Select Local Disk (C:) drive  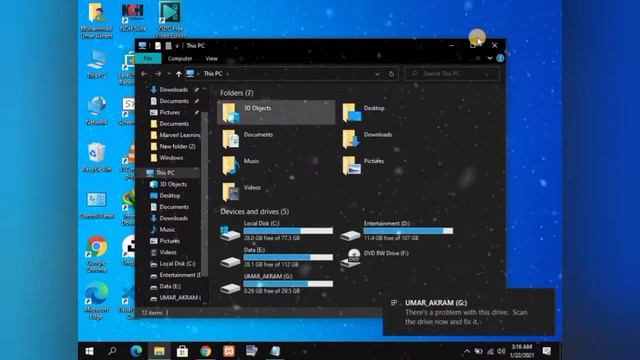pyautogui.click(x=276, y=231)
